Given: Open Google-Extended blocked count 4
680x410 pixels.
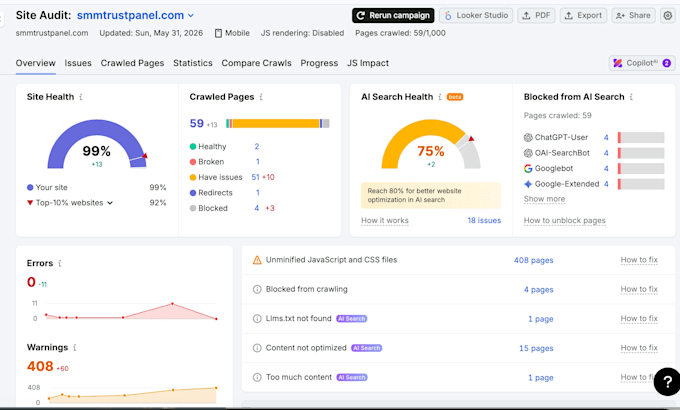Looking at the screenshot, I should pyautogui.click(x=606, y=184).
